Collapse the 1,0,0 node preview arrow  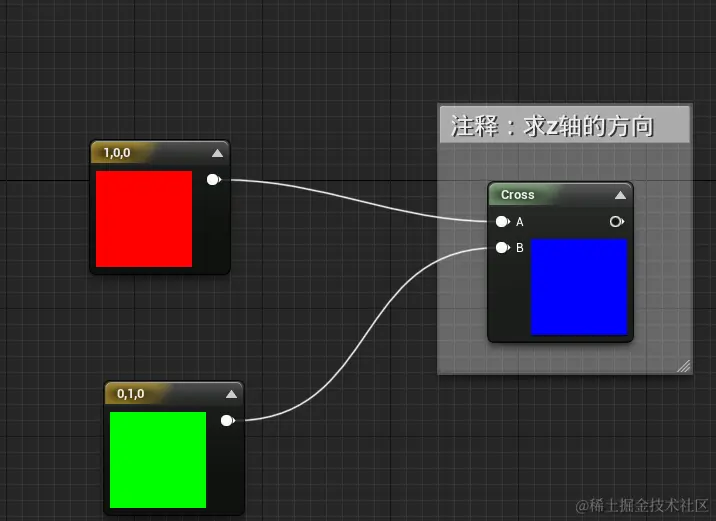point(217,153)
